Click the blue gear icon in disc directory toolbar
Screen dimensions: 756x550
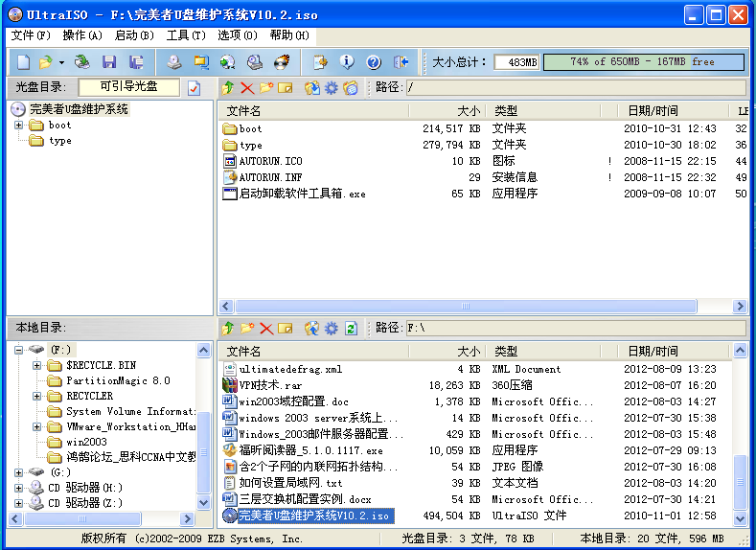click(332, 88)
